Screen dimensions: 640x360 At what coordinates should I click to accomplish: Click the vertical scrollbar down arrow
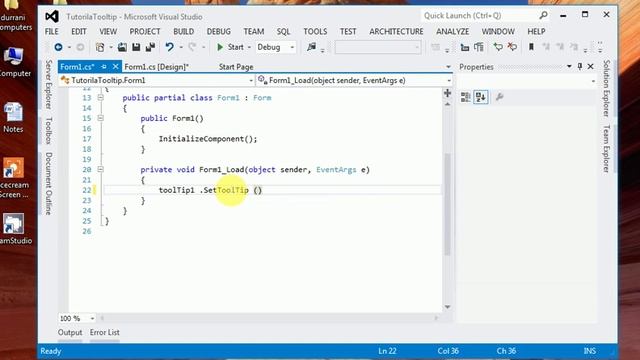click(x=447, y=307)
